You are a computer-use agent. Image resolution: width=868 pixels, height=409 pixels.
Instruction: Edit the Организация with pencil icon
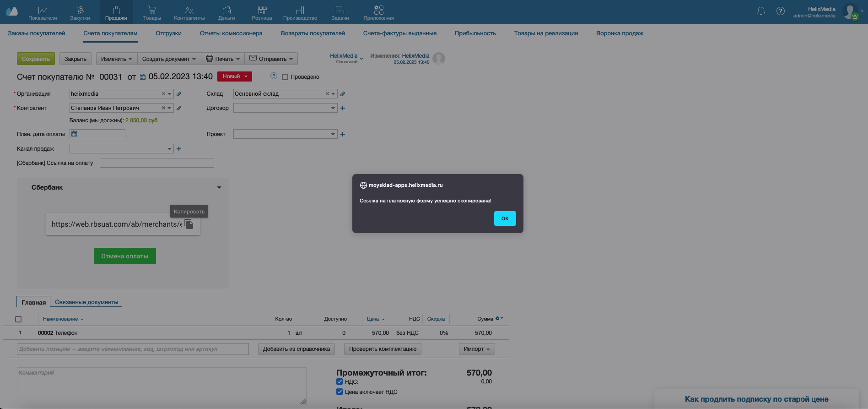coord(179,94)
